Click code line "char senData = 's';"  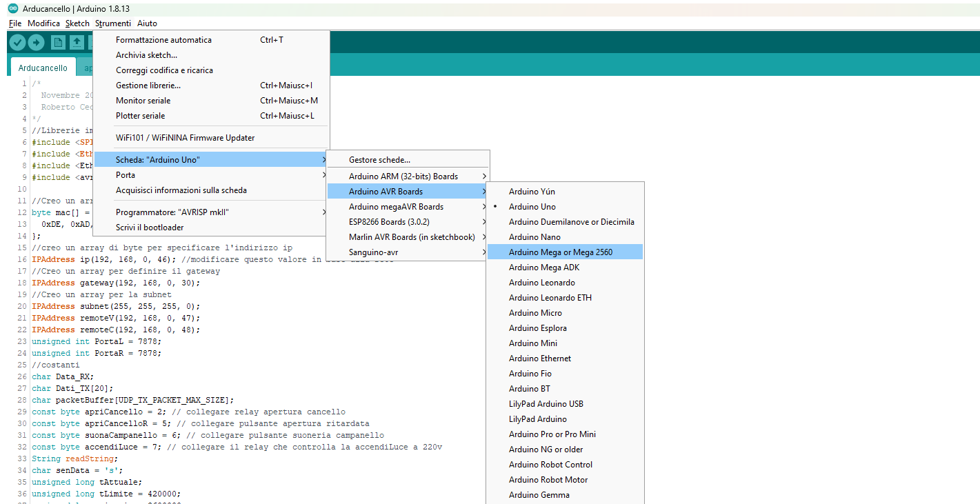pos(77,470)
